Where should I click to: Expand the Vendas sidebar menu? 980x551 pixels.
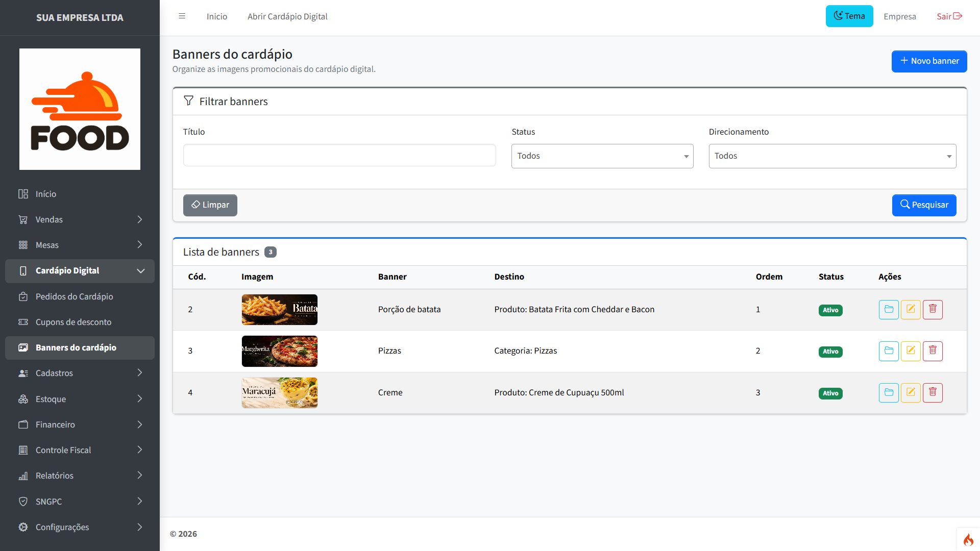[80, 219]
